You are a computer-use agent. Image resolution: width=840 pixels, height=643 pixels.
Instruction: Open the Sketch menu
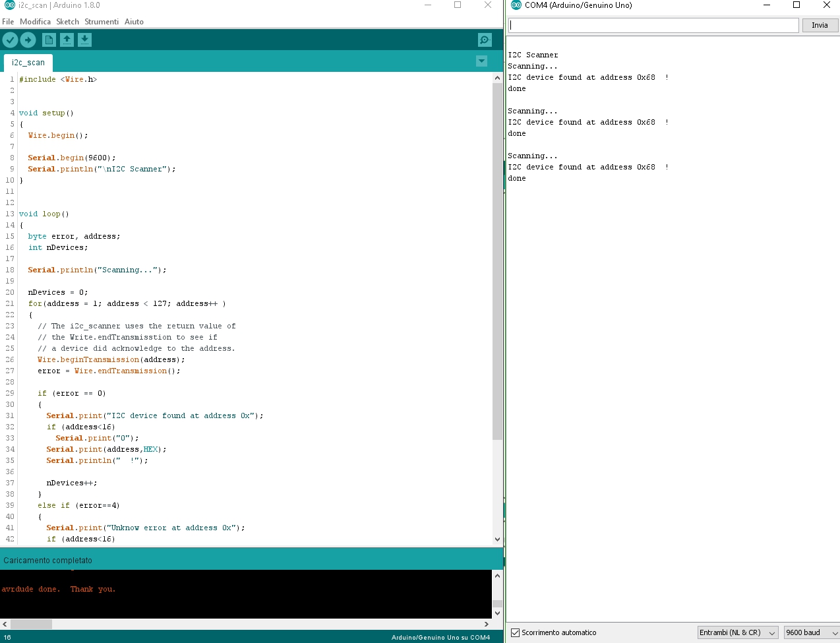67,22
